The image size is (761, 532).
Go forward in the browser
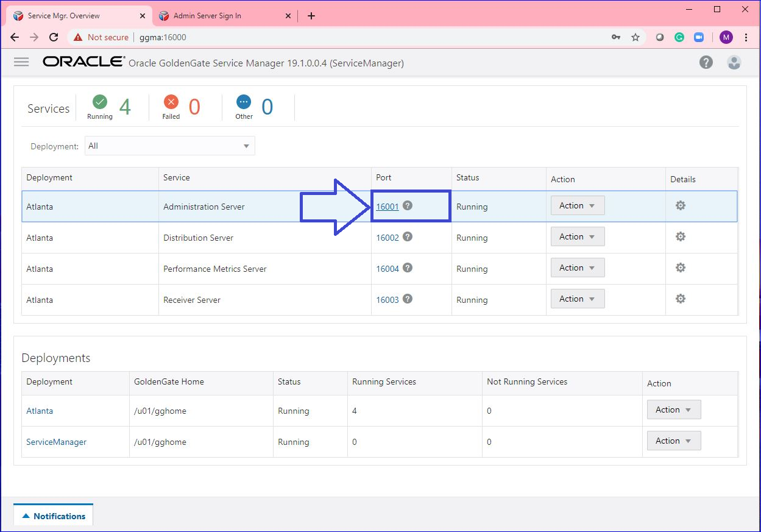click(x=34, y=37)
